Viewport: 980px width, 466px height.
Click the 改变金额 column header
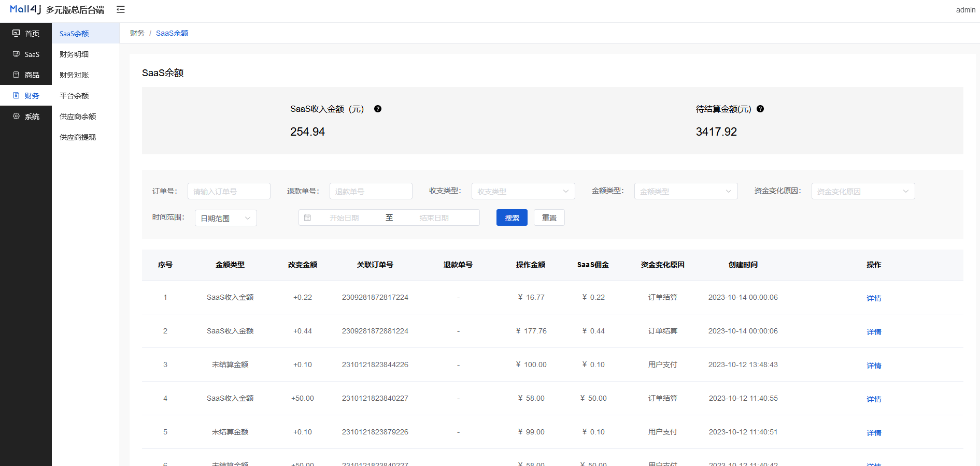tap(303, 265)
